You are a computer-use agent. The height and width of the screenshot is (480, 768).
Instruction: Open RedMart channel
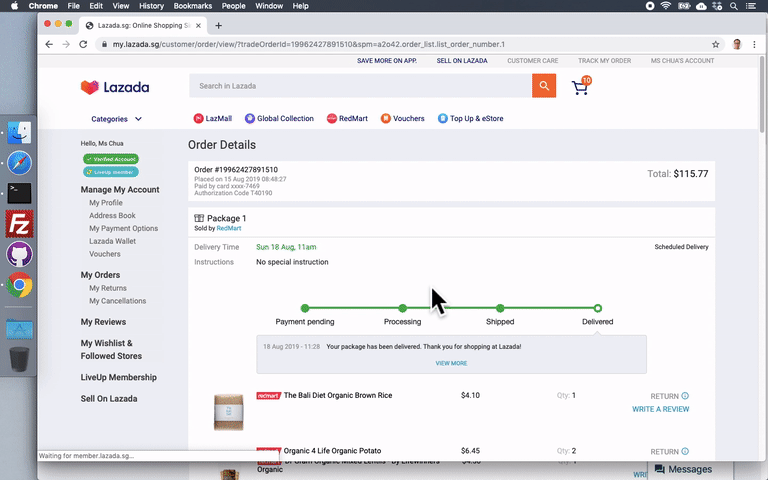click(x=347, y=119)
